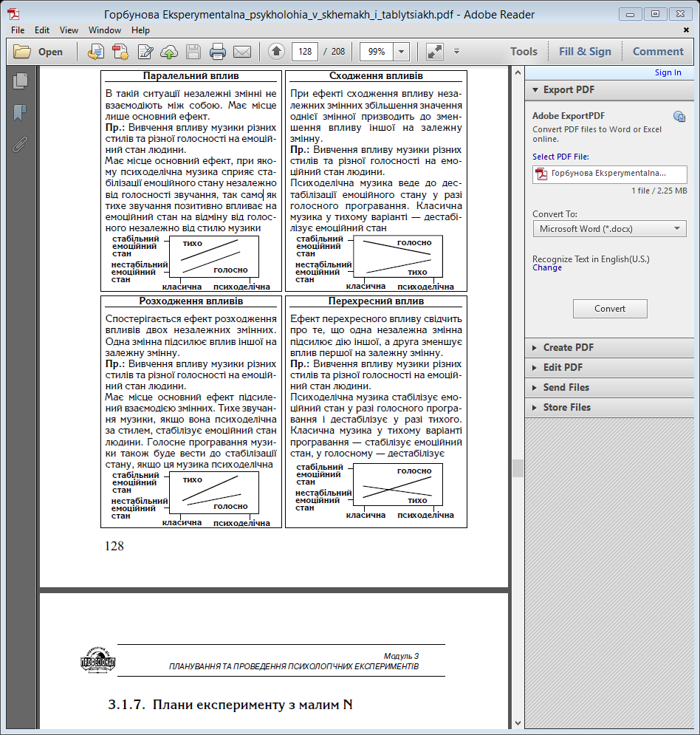Open the zoom level dropdown arrow
The width and height of the screenshot is (700, 735).
402,52
